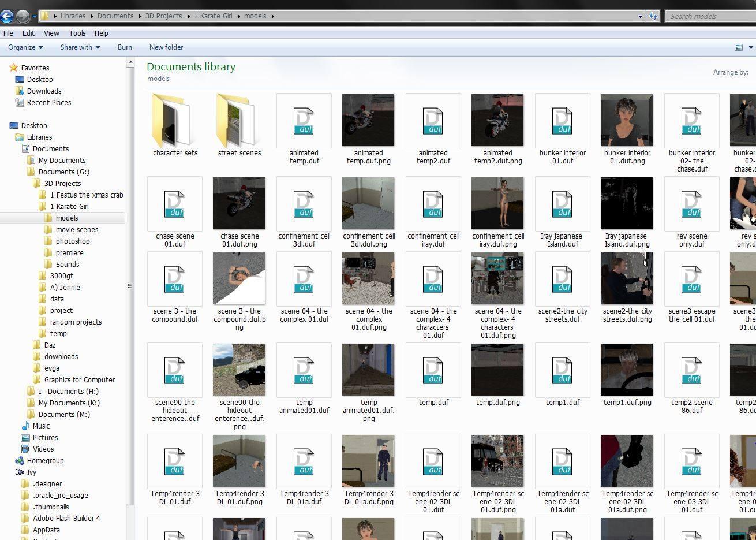Select chase scene 01.duf file icon

click(x=175, y=204)
